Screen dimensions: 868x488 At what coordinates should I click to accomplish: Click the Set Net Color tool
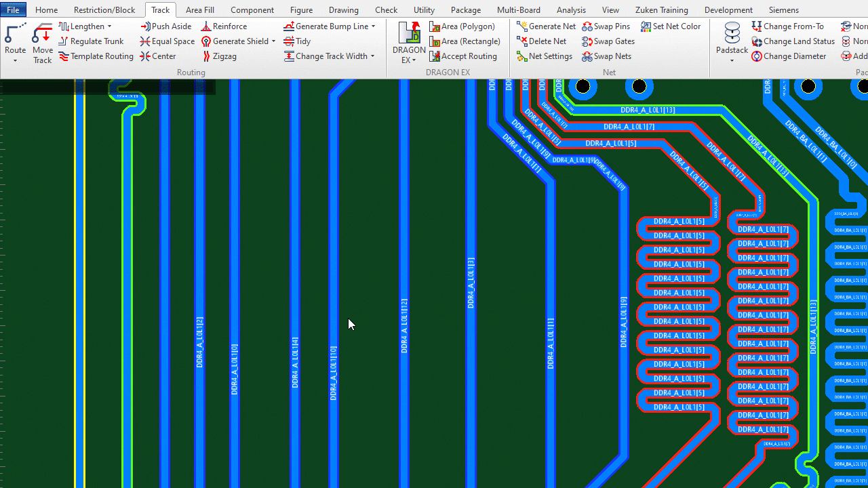coord(671,26)
